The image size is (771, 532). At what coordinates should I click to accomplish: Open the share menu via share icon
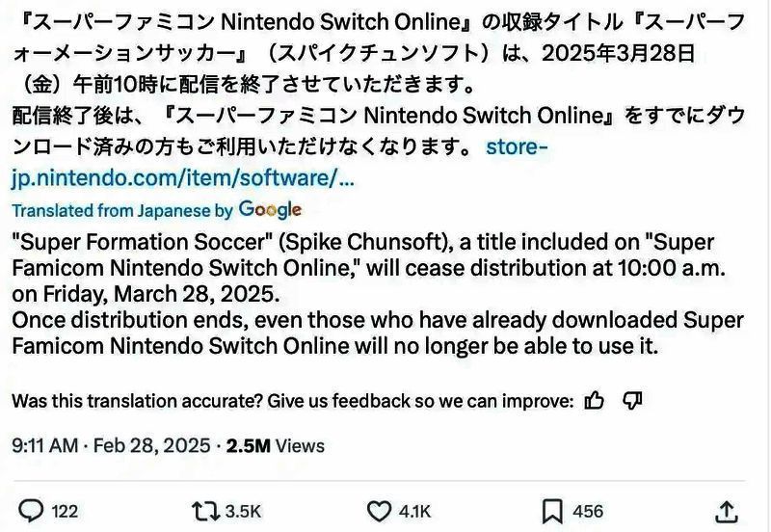click(728, 511)
